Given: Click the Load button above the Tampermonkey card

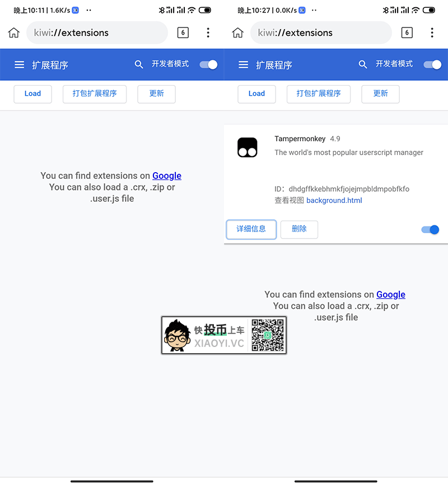Looking at the screenshot, I should pos(256,94).
